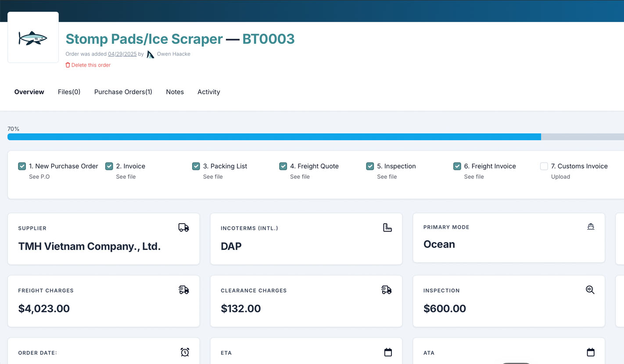Screen dimensions: 624x364
Task: Toggle the Freight Invoice checkbox
Action: coord(457,166)
